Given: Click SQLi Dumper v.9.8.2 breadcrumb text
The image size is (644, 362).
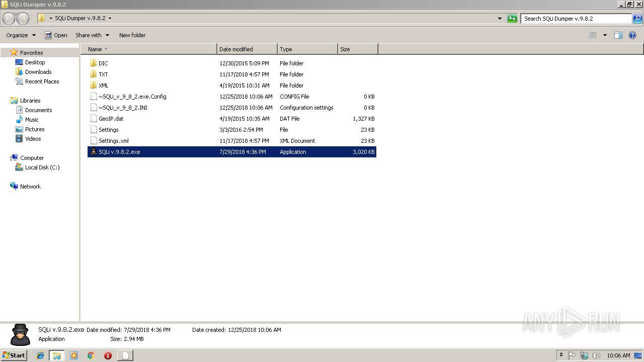Looking at the screenshot, I should (x=80, y=19).
